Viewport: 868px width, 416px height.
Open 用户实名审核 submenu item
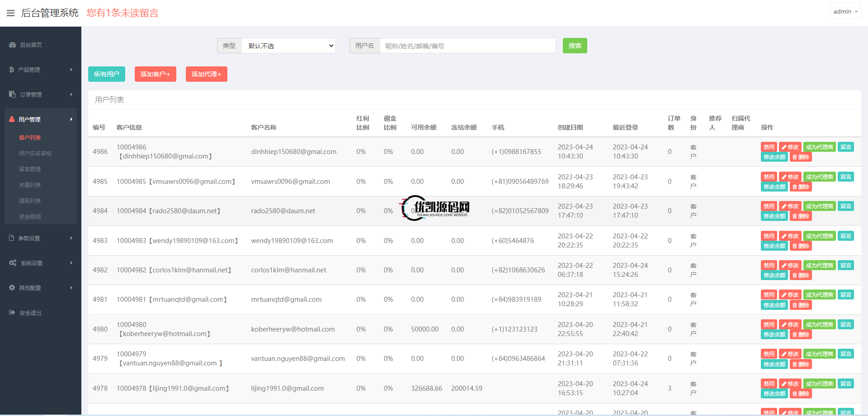pyautogui.click(x=35, y=154)
